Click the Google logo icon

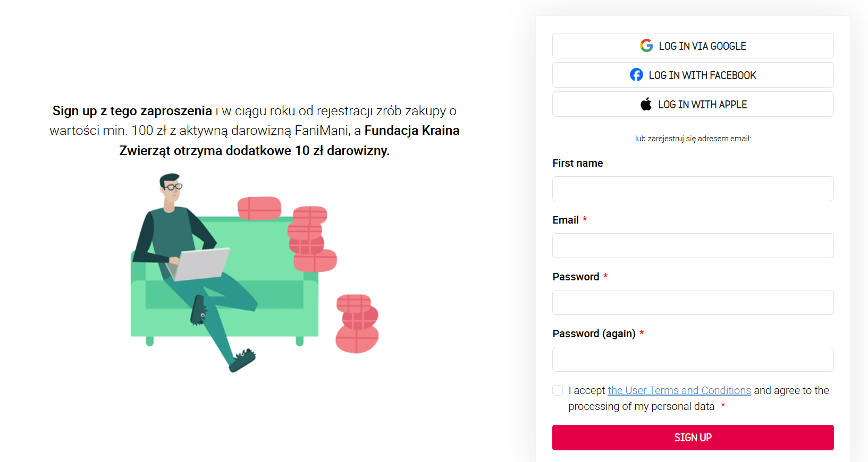pos(646,46)
